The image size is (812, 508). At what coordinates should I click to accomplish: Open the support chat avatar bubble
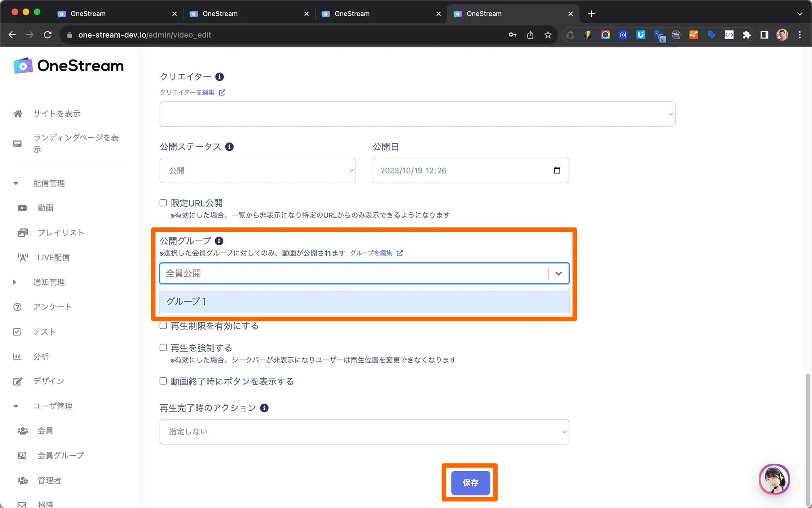tap(774, 479)
